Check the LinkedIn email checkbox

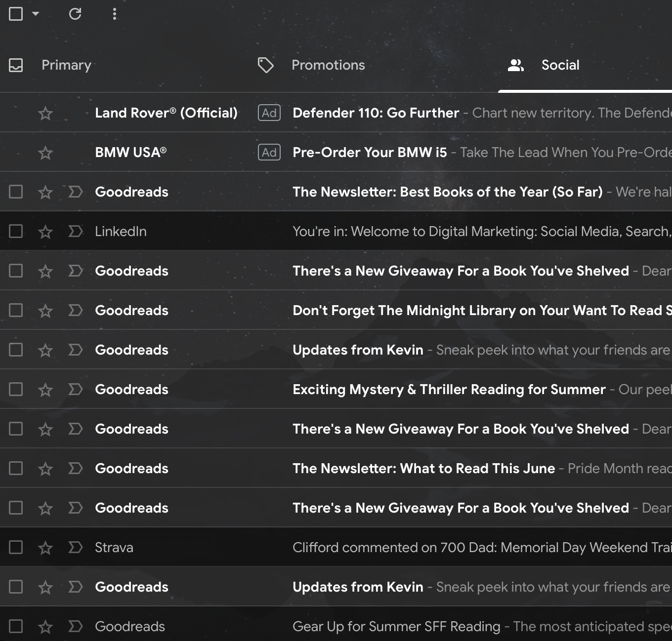(16, 231)
